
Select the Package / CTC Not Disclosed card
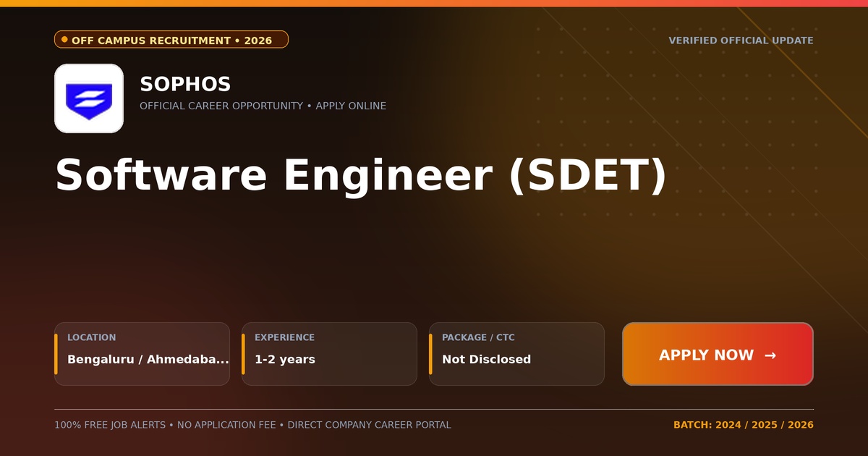coord(516,354)
